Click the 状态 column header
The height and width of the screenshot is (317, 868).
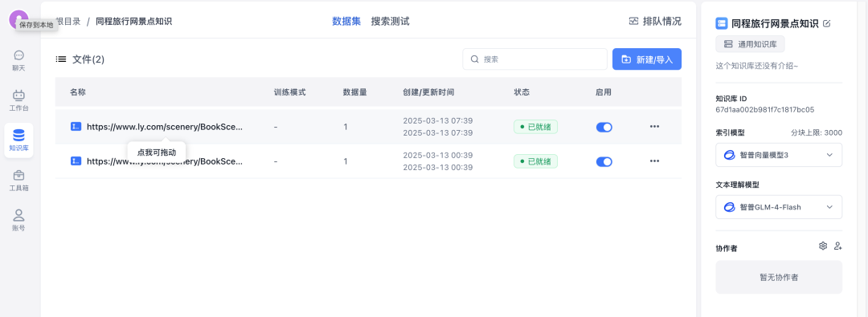pos(522,91)
